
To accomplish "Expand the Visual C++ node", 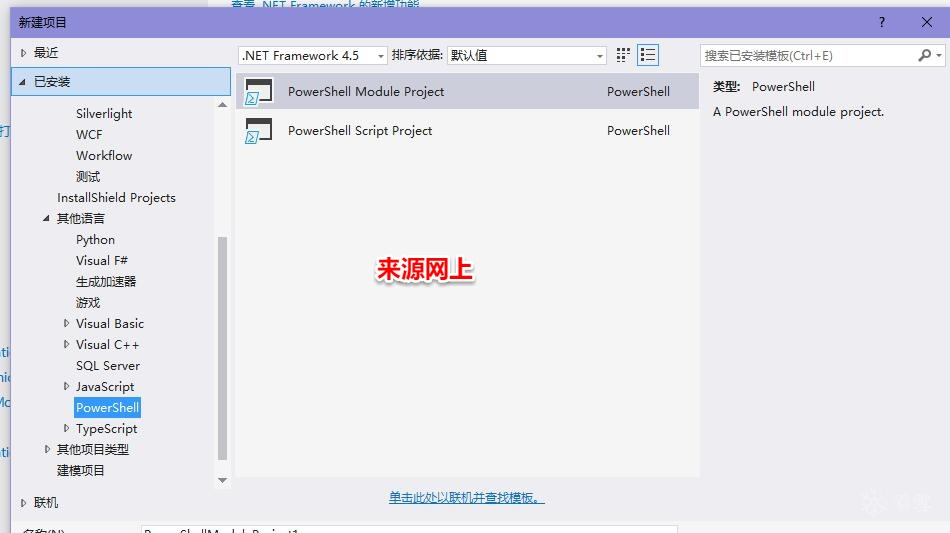I will 66,344.
